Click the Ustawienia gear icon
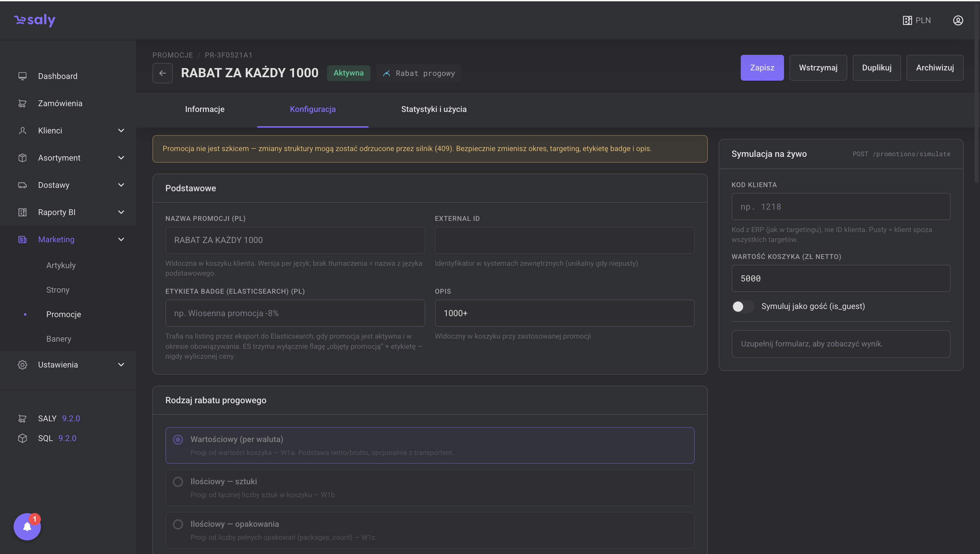Viewport: 980px width, 554px height. [x=22, y=364]
